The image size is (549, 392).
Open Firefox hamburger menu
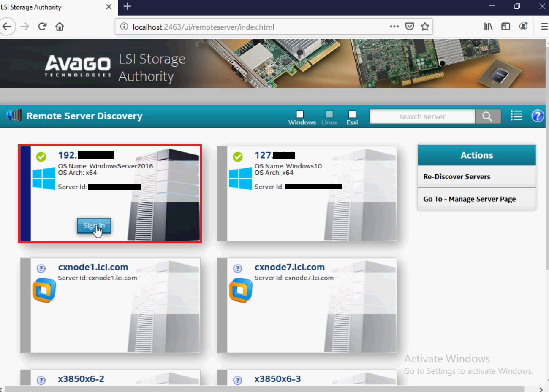pos(544,27)
